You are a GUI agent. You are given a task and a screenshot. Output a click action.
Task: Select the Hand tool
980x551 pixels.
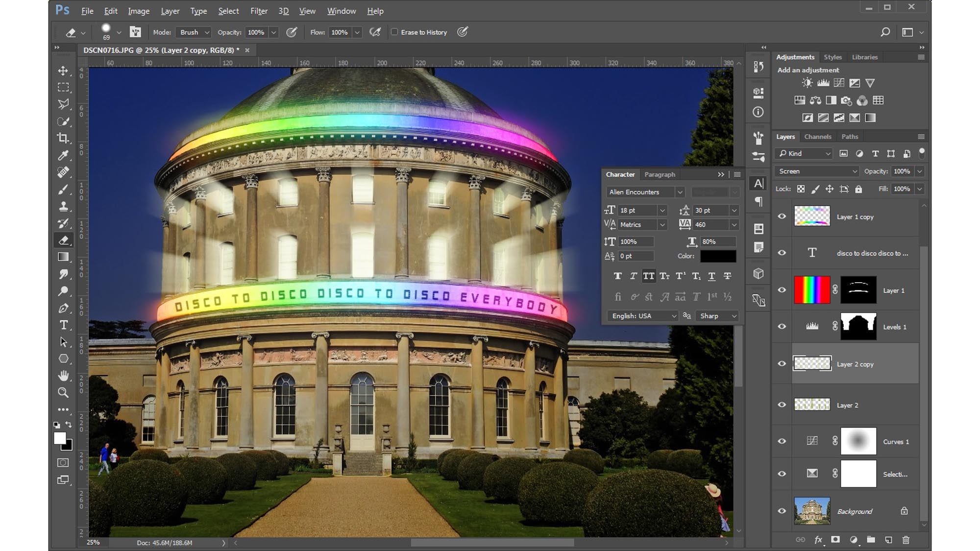(x=63, y=376)
